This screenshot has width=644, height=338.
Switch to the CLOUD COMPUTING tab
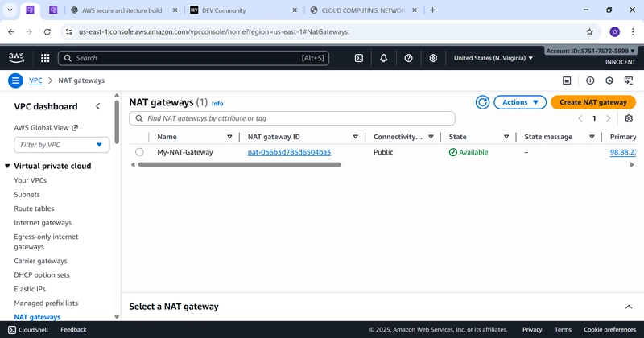click(363, 10)
